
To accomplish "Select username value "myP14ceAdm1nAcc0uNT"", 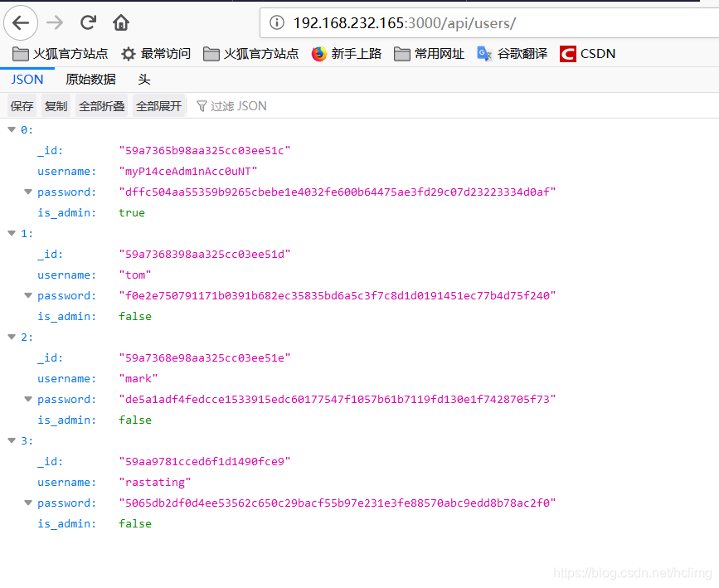I will [x=188, y=172].
